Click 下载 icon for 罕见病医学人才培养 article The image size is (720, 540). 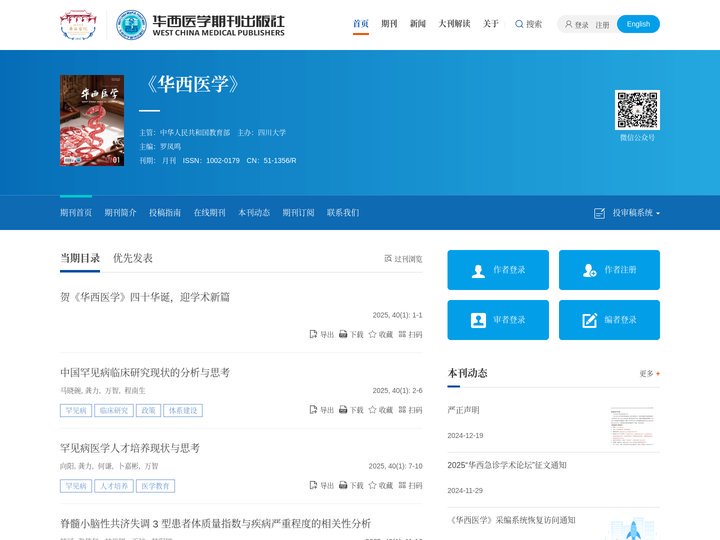tap(343, 485)
